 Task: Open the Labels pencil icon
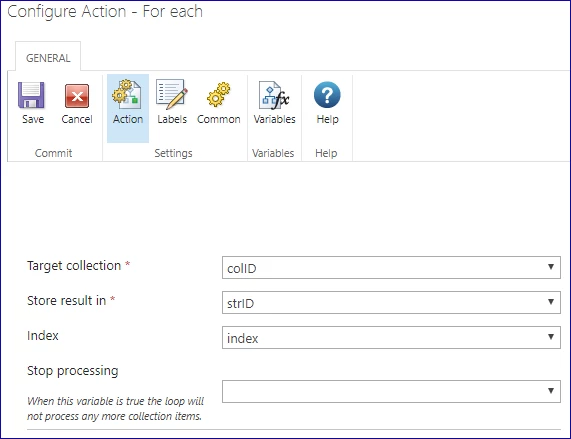pos(172,94)
